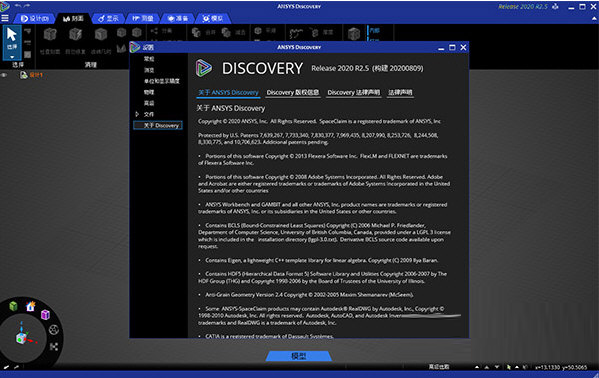Click the green cube view icon

click(x=13, y=306)
